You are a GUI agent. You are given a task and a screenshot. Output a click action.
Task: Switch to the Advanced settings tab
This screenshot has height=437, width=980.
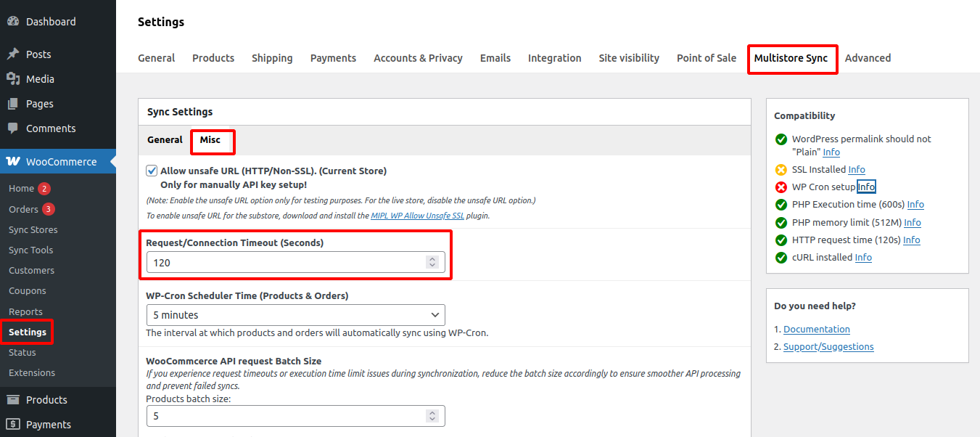pos(868,58)
